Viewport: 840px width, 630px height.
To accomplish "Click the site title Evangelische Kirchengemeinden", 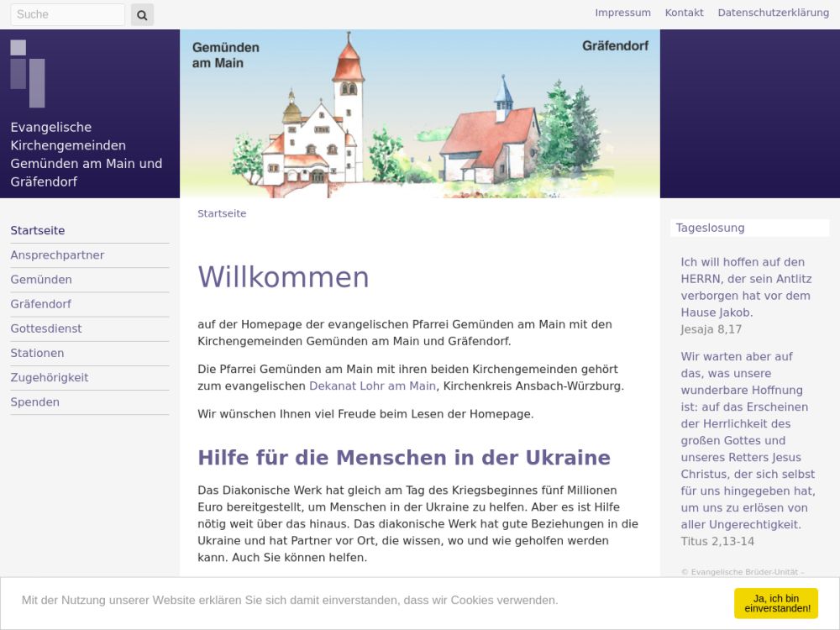I will click(x=86, y=155).
